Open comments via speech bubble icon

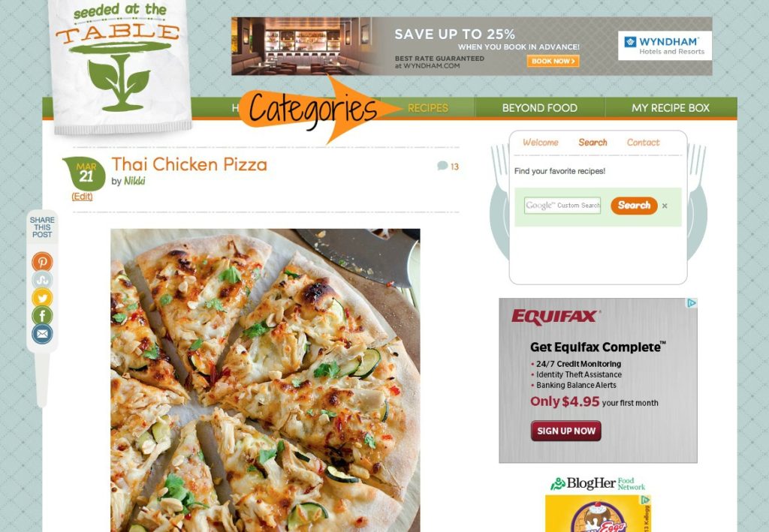(x=442, y=166)
